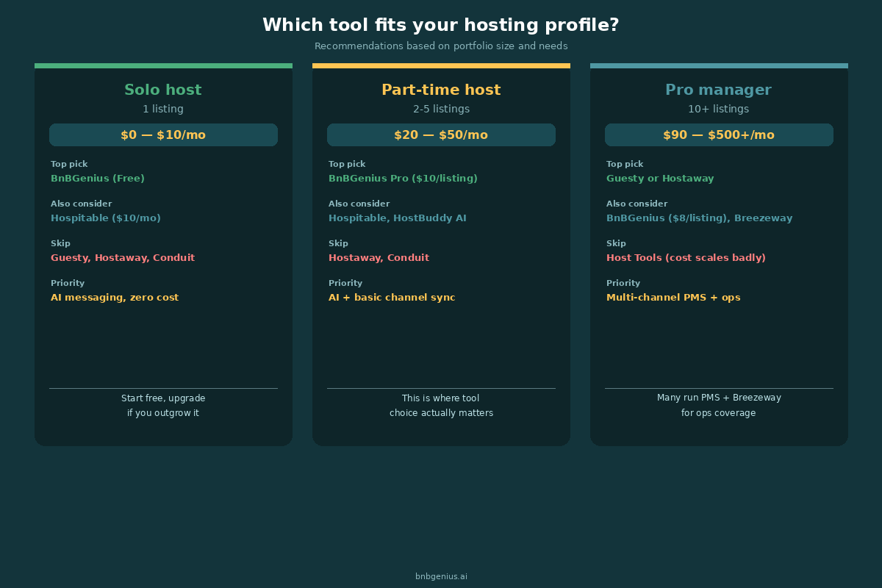882x588 pixels.
Task: Open the bnbgenius.ai link at bottom
Action: pyautogui.click(x=441, y=577)
